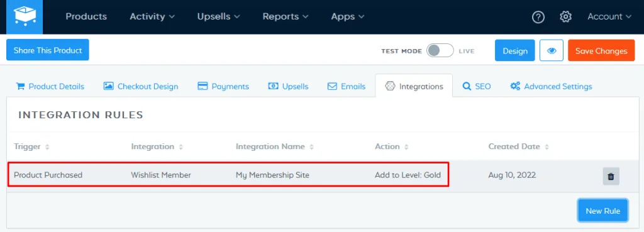Expand the Reports dropdown menu
Viewport: 644px width, 232px height.
coord(286,17)
